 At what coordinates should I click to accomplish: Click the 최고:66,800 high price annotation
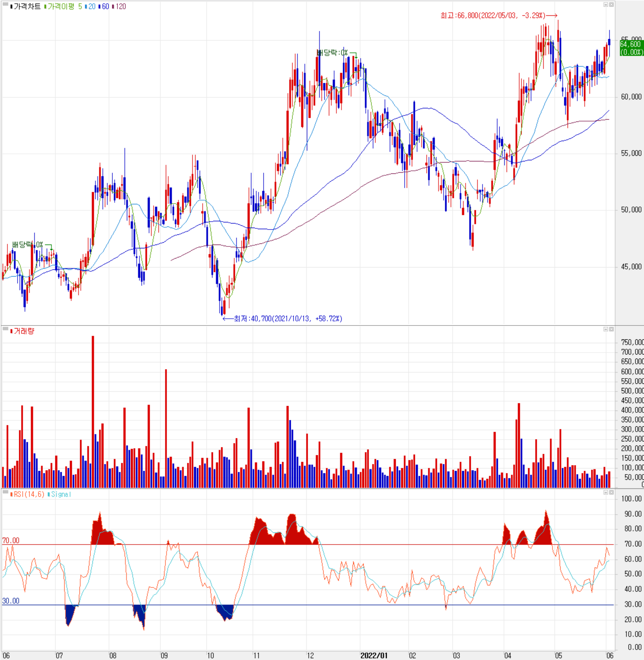pos(498,15)
